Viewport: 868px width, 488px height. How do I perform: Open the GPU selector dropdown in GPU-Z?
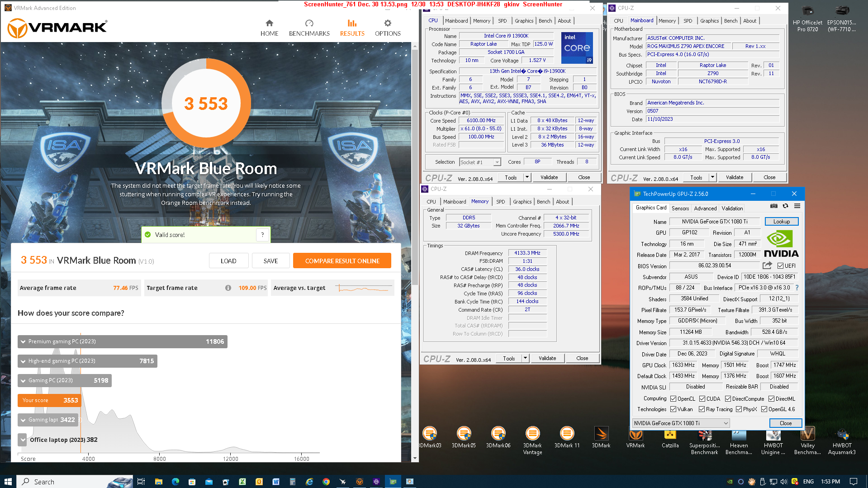681,423
